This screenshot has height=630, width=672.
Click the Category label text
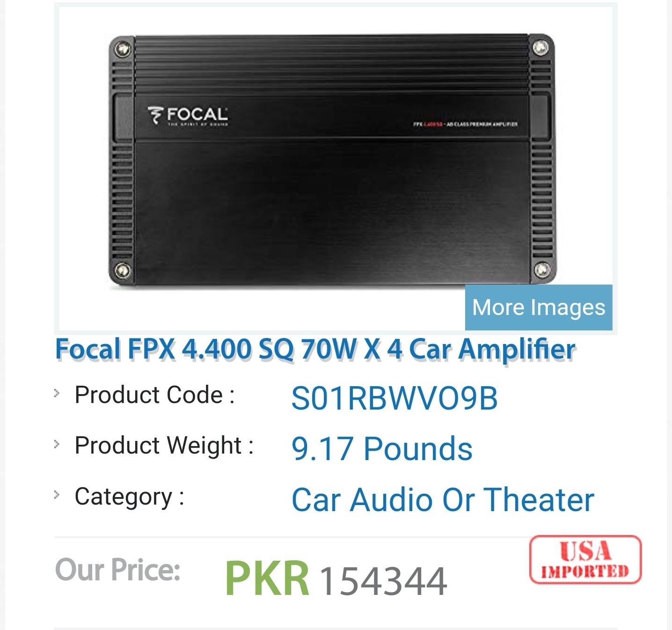click(129, 497)
